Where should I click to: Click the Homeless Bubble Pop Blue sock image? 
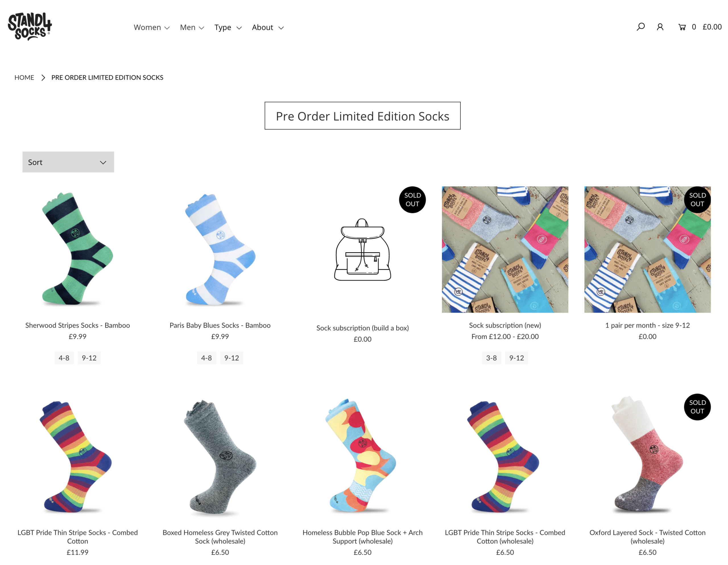pos(362,457)
